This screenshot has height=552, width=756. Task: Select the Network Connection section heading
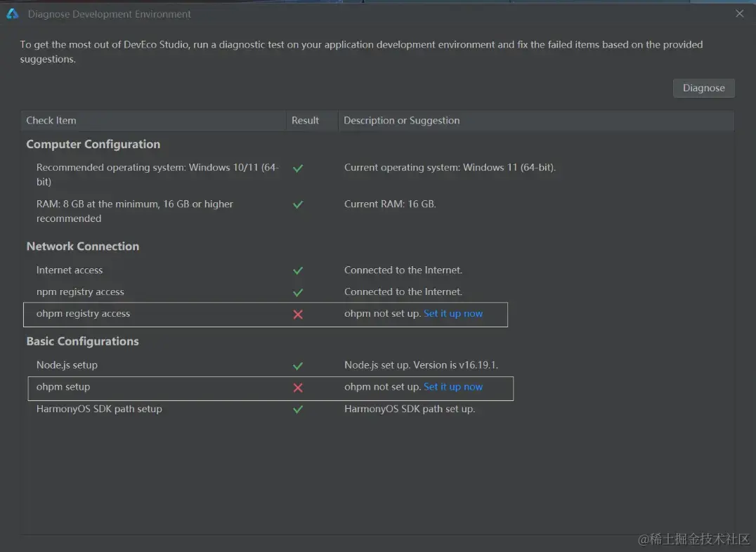click(x=82, y=247)
